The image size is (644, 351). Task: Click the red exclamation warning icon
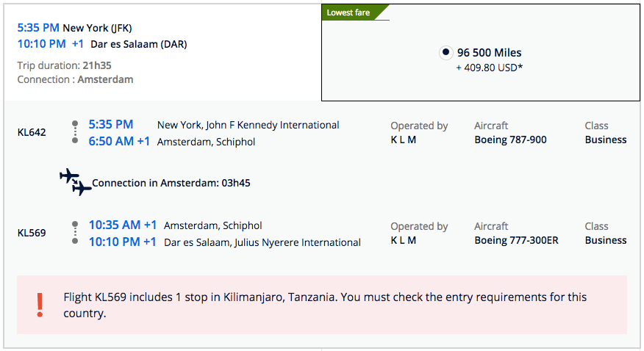click(40, 305)
